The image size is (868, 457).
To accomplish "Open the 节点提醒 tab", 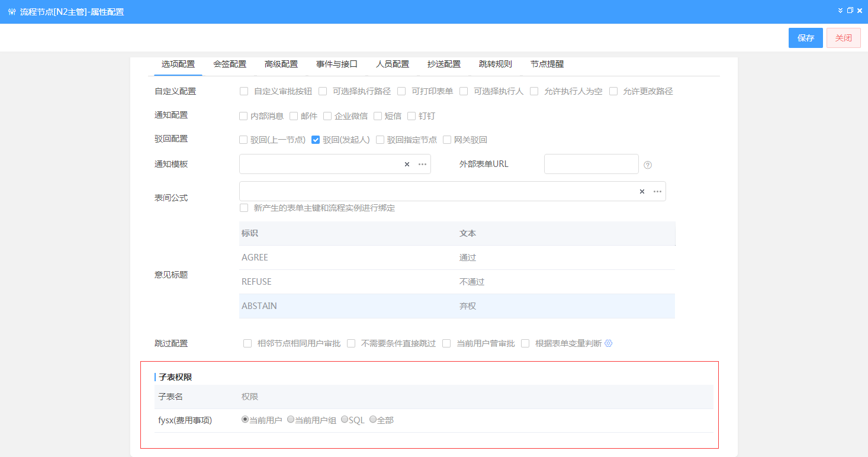I will tap(547, 64).
